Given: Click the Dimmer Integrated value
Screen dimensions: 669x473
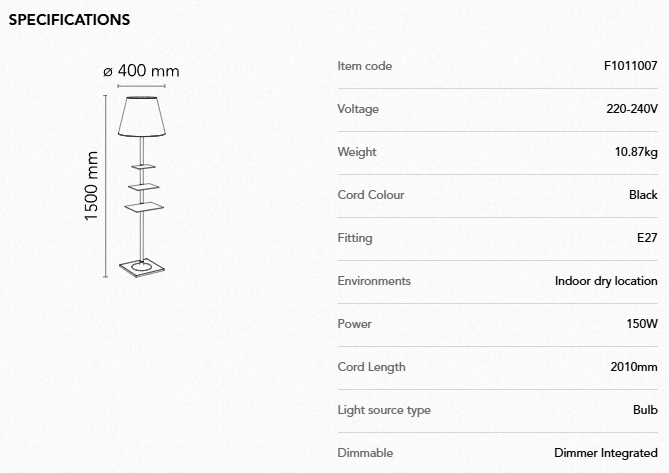Looking at the screenshot, I should click(x=606, y=453).
